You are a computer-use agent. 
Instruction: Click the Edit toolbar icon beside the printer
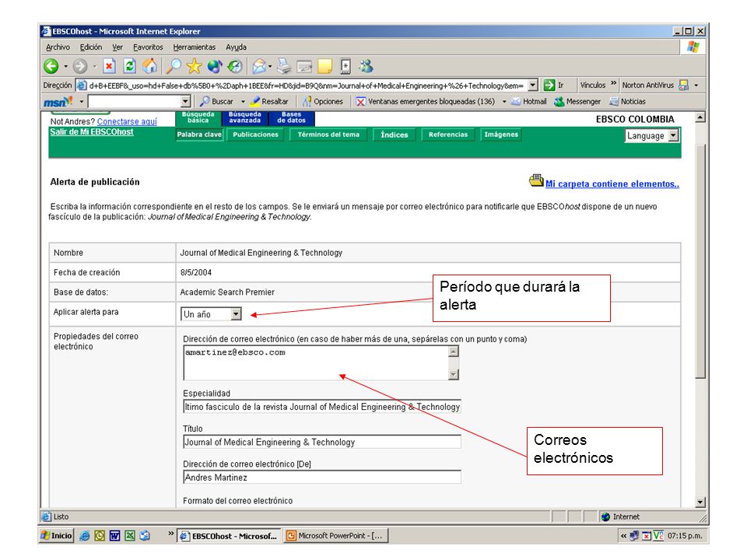(x=304, y=66)
